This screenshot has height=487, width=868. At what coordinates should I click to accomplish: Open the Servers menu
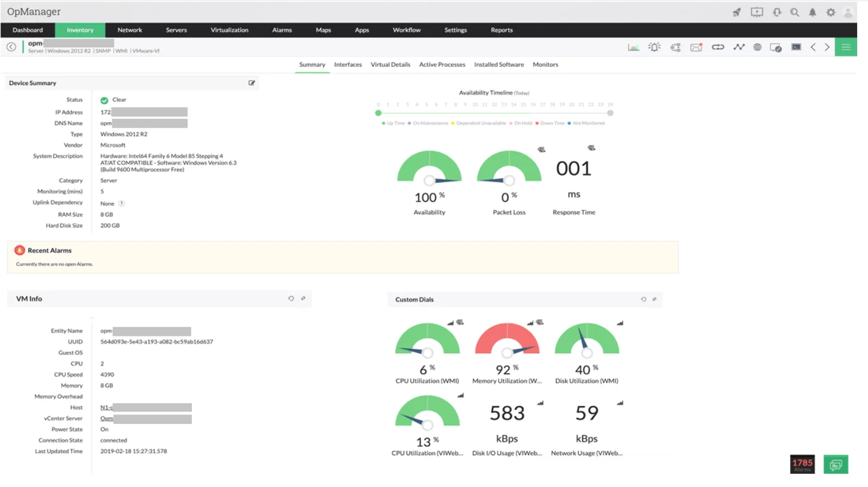click(x=176, y=30)
